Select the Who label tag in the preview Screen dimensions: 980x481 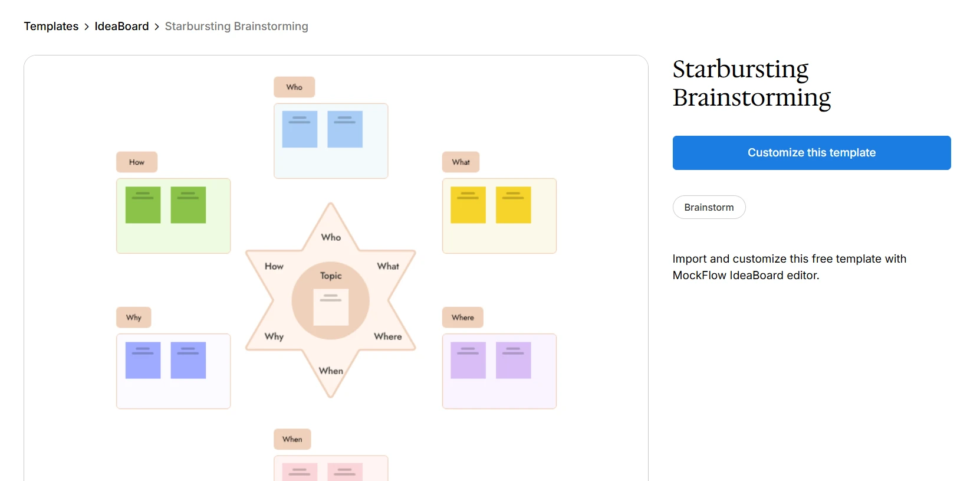click(x=294, y=87)
